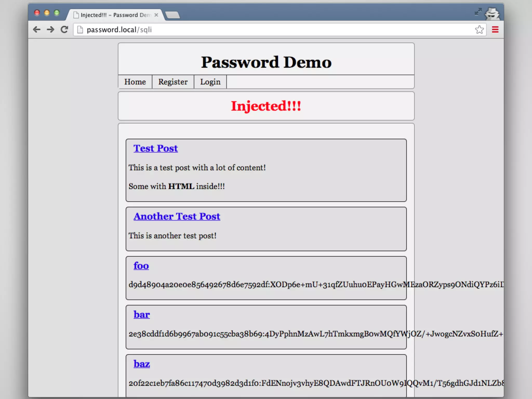Image resolution: width=532 pixels, height=399 pixels.
Task: Click the baz post link
Action: [142, 364]
